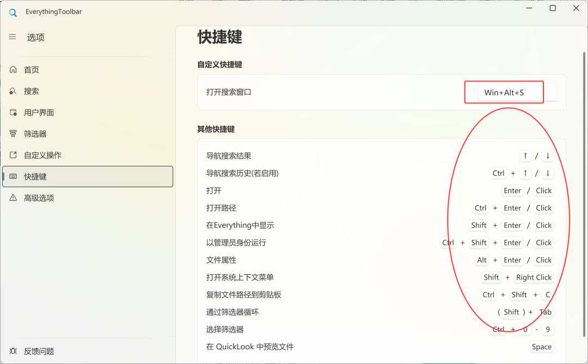
Task: Go to the 搜索 settings page
Action: click(x=32, y=91)
